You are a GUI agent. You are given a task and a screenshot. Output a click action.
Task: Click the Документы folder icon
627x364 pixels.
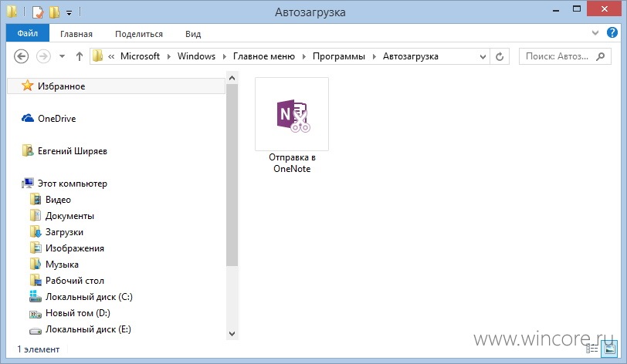pyautogui.click(x=36, y=215)
